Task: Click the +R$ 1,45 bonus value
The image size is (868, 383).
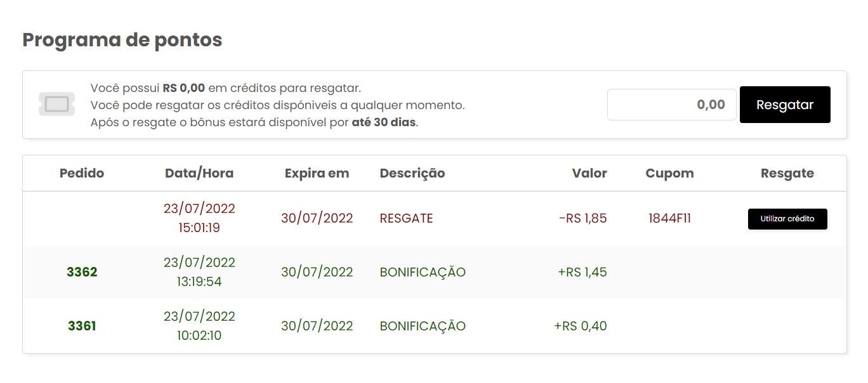Action: 582,272
